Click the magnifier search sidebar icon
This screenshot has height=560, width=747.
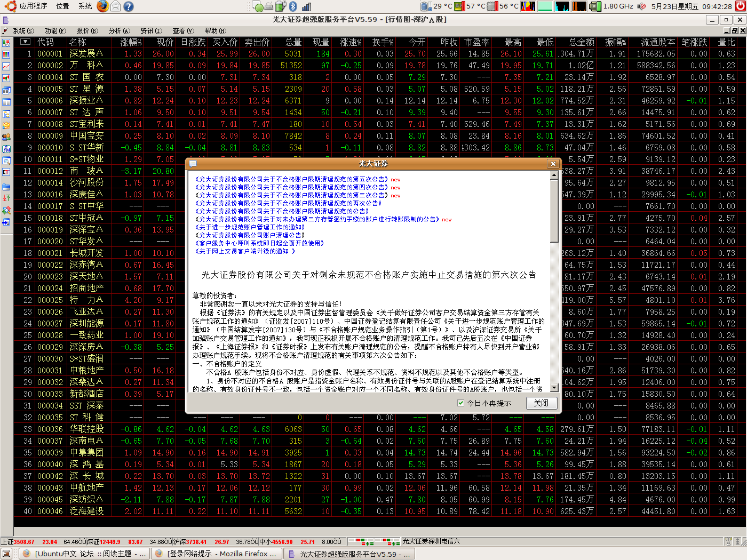6,161
